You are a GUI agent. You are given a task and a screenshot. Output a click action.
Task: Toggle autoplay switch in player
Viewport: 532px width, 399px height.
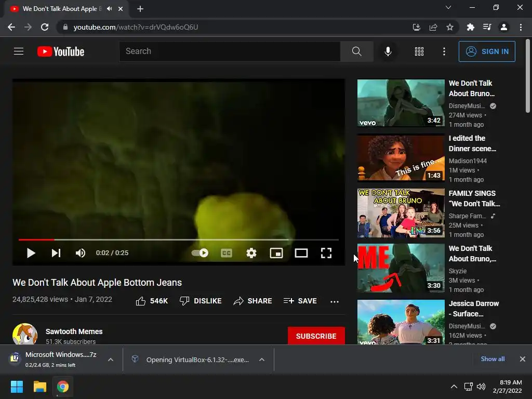click(x=200, y=253)
